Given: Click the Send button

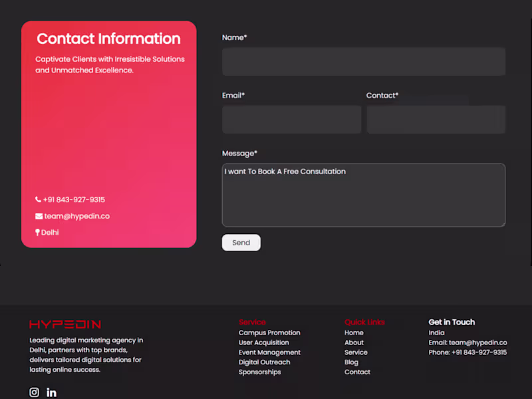Looking at the screenshot, I should coord(241,243).
